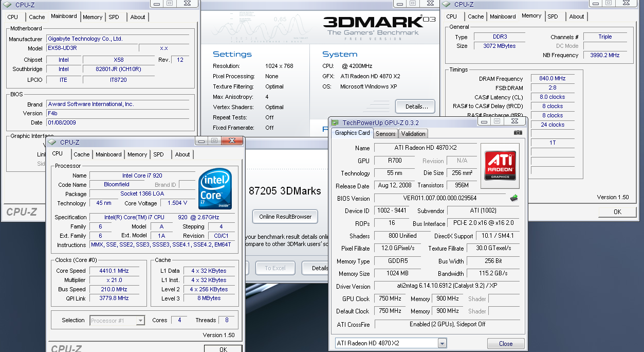
Task: Open the Cache tab in the CPU-Z processor window
Action: (81, 154)
